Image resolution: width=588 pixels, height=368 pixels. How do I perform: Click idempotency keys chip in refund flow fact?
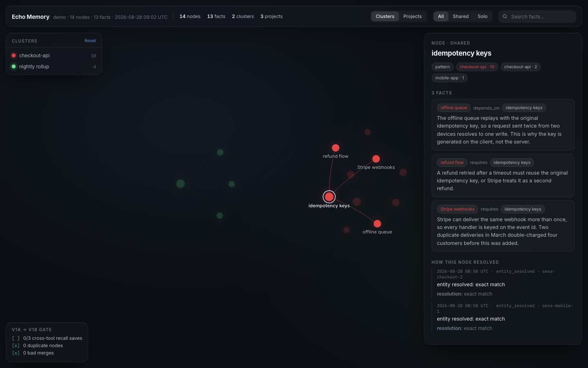coord(512,162)
